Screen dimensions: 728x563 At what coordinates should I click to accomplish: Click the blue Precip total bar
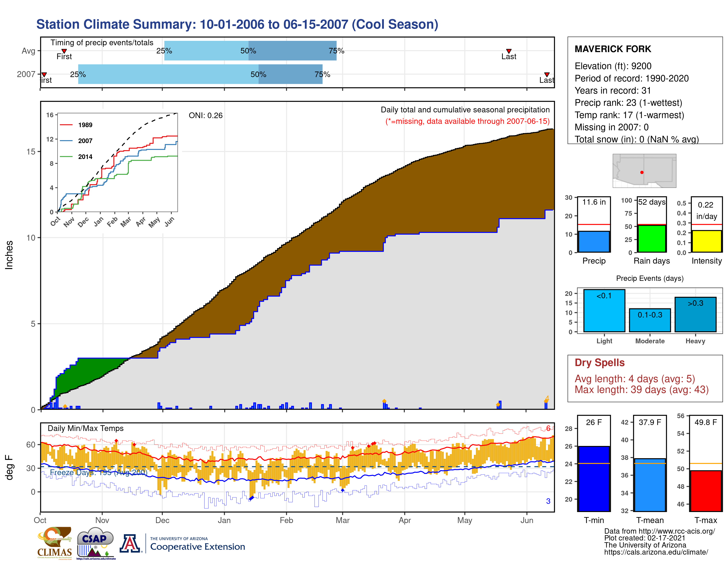(x=594, y=242)
